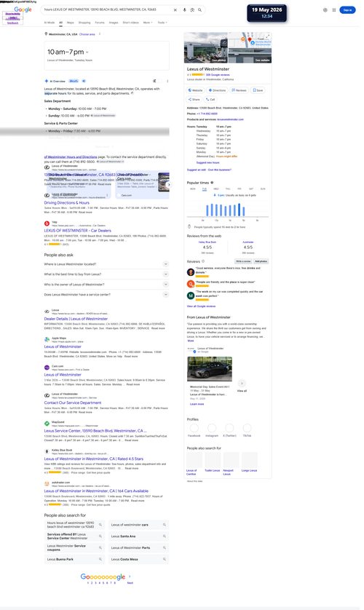Toggle the AI Overview switch
The width and height of the screenshot is (364, 610).
[x=157, y=81]
